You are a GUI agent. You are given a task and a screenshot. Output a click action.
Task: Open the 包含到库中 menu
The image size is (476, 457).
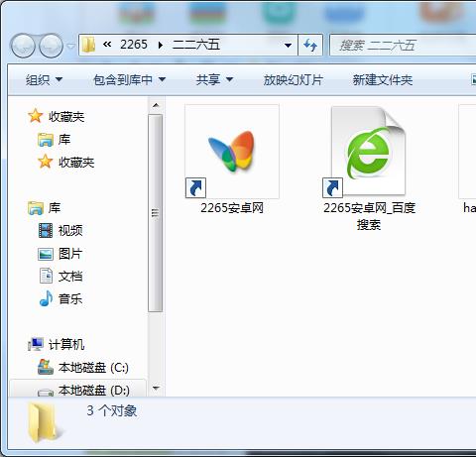coord(129,79)
